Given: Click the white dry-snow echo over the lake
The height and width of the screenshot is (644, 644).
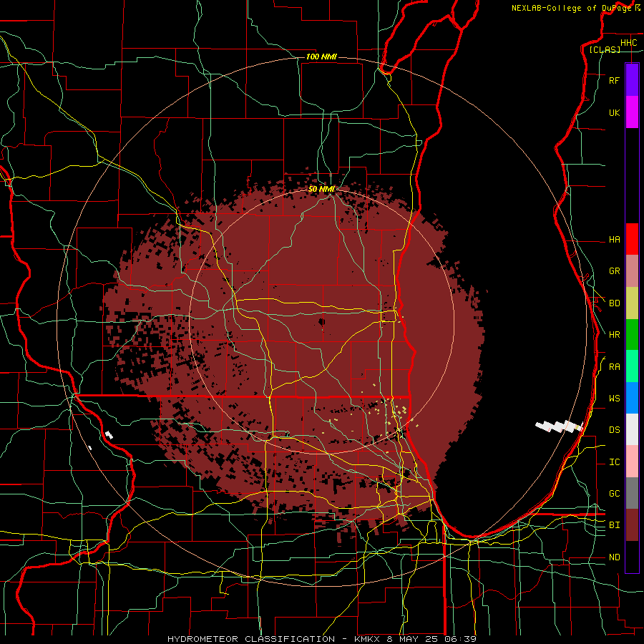Looking at the screenshot, I should pyautogui.click(x=559, y=426).
